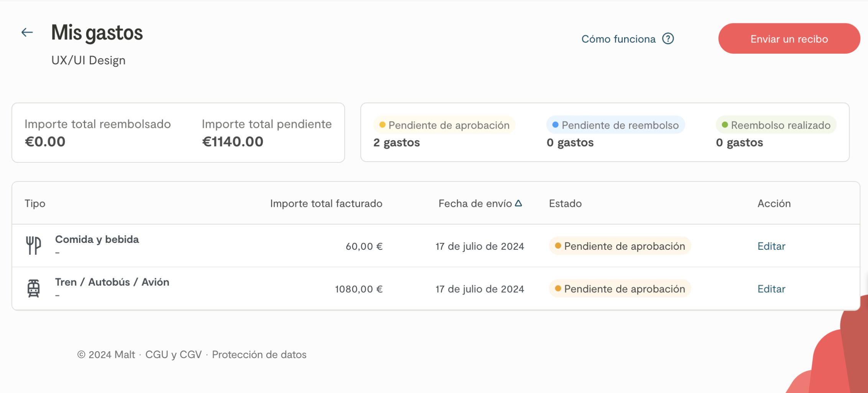Click the question mark help icon
This screenshot has height=393, width=868.
click(x=668, y=39)
